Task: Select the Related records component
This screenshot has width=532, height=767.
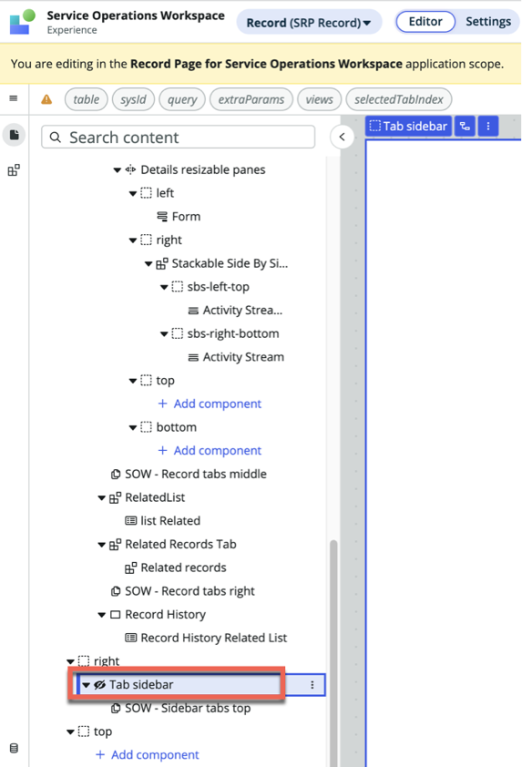Action: (183, 568)
